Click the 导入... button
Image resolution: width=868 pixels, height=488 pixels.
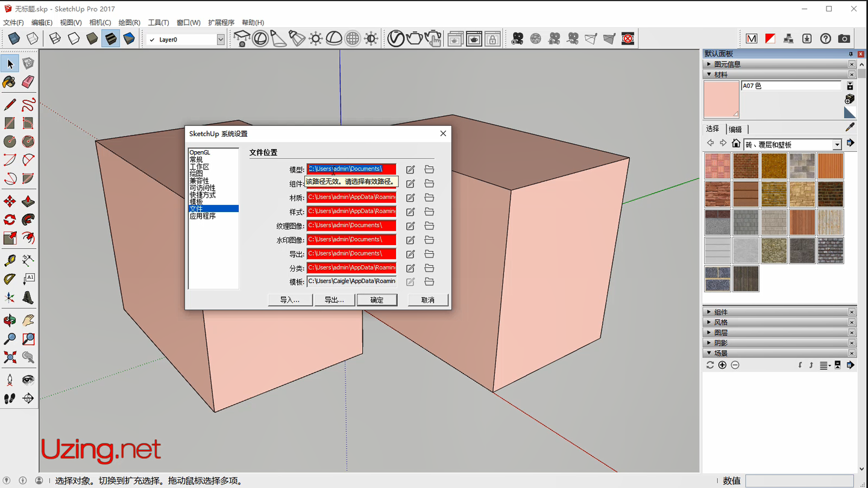tap(290, 300)
